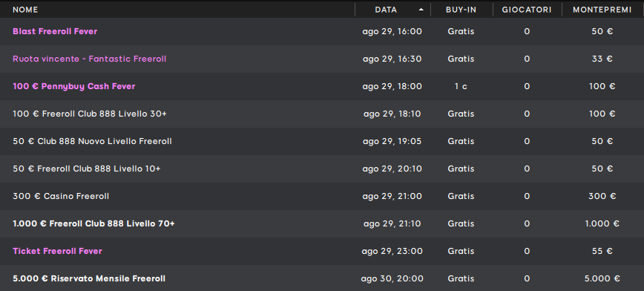Sort the list by BUY-IN column
The width and height of the screenshot is (644, 291).
point(461,10)
